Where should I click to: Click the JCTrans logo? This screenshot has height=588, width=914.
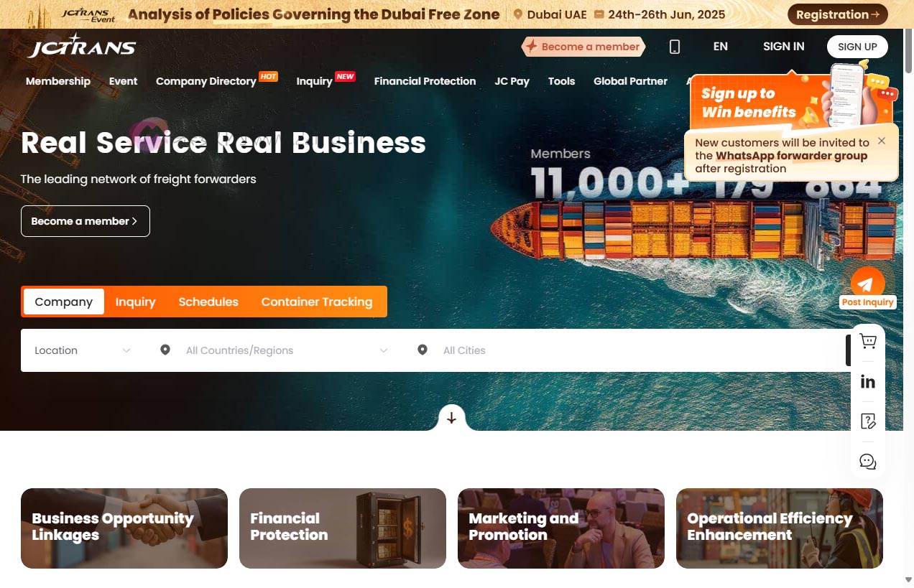coord(82,46)
